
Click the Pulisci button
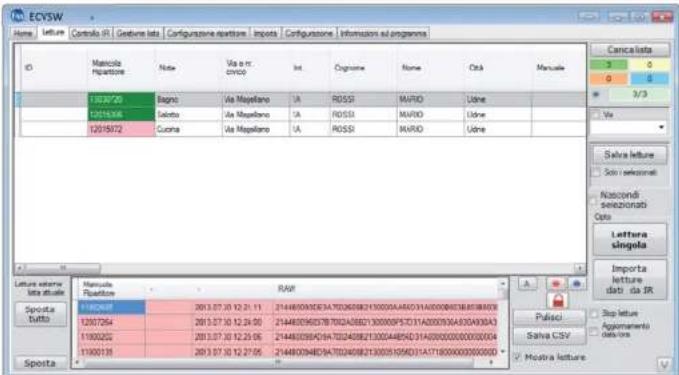coord(549,317)
